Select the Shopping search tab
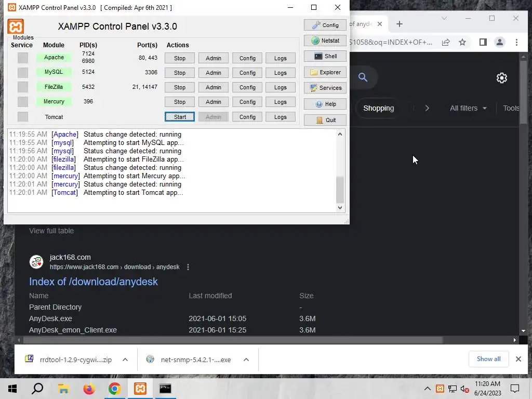The image size is (532, 399). point(379,108)
